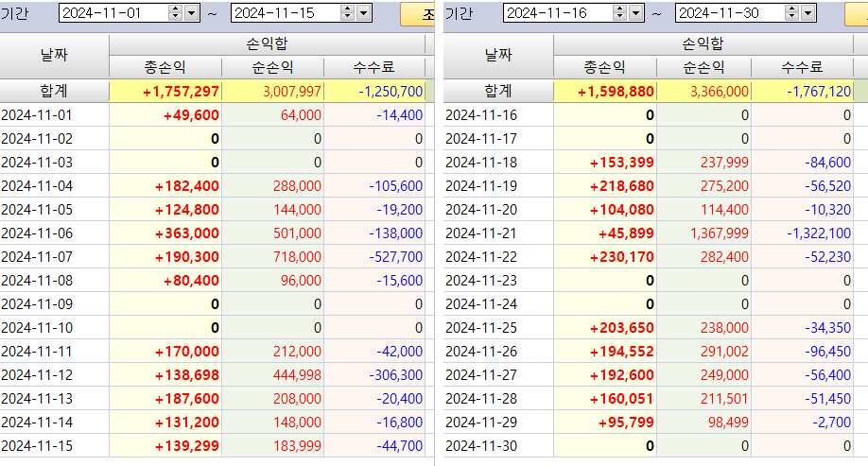
Task: Select the 2024-11-10 date cell
Action: (54, 328)
